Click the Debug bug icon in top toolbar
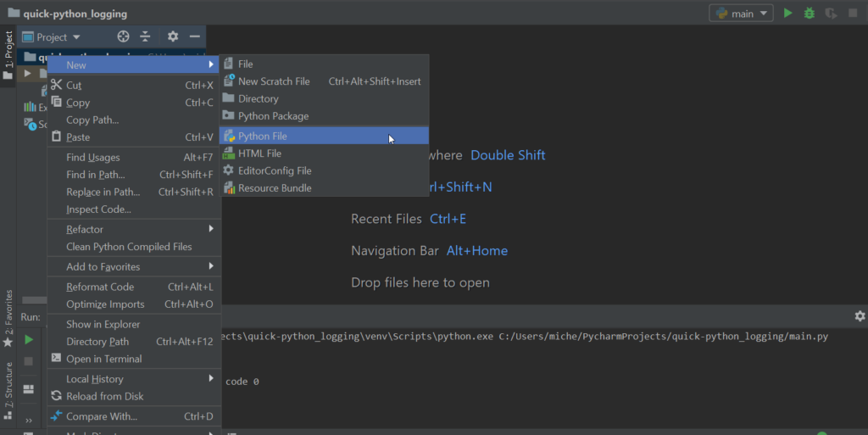 tap(810, 13)
